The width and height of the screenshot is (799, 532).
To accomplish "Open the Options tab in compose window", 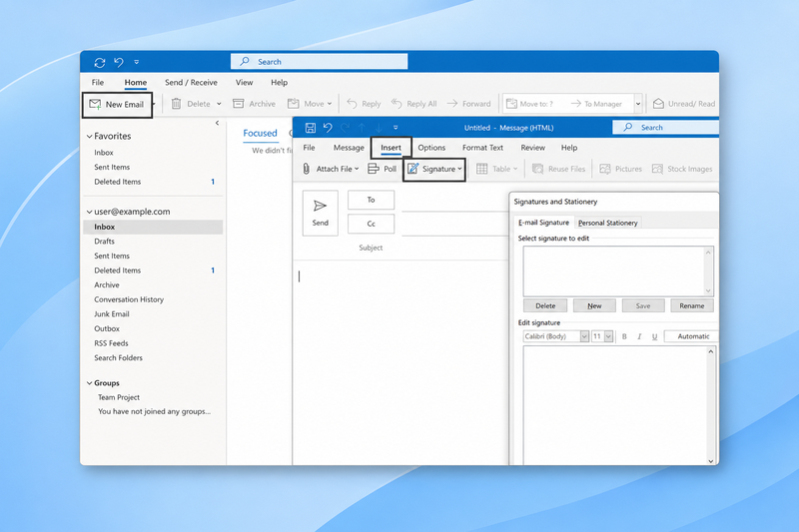I will (x=431, y=148).
